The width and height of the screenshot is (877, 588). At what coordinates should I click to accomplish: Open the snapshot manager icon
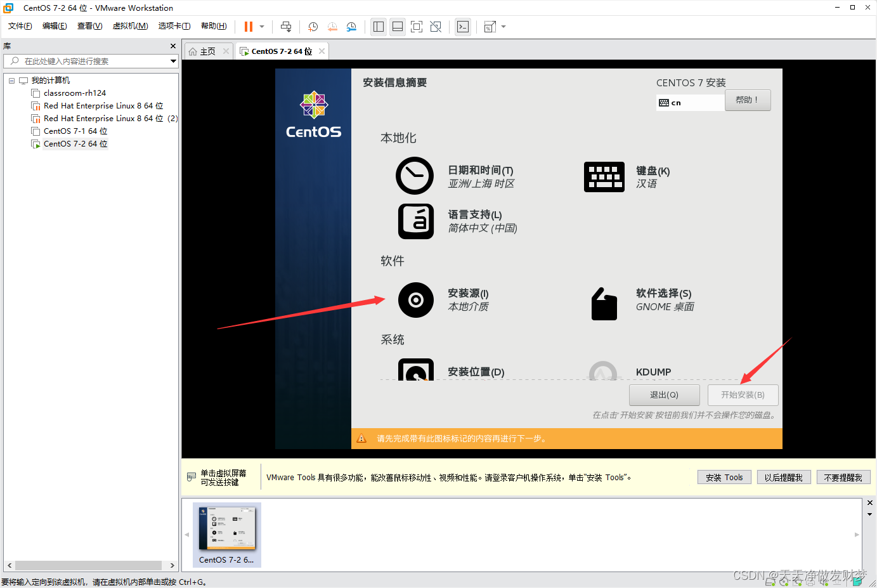[x=351, y=27]
